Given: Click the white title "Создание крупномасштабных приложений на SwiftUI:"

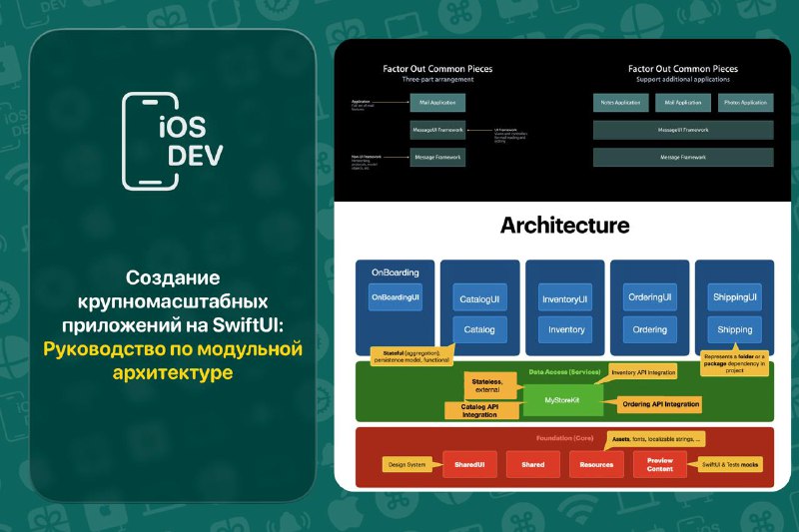Looking at the screenshot, I should pos(173,300).
